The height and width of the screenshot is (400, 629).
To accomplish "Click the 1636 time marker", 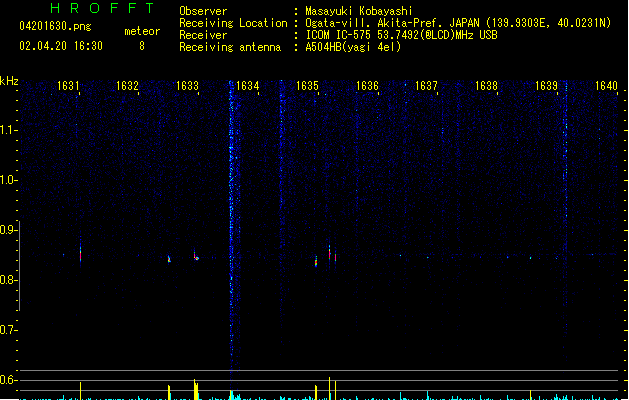I will pyautogui.click(x=367, y=86).
